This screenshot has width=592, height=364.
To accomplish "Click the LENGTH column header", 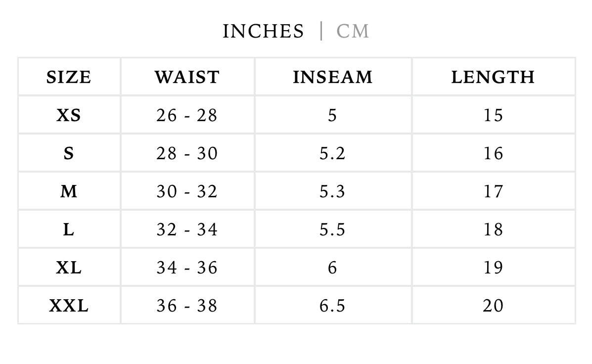I will pyautogui.click(x=493, y=77).
